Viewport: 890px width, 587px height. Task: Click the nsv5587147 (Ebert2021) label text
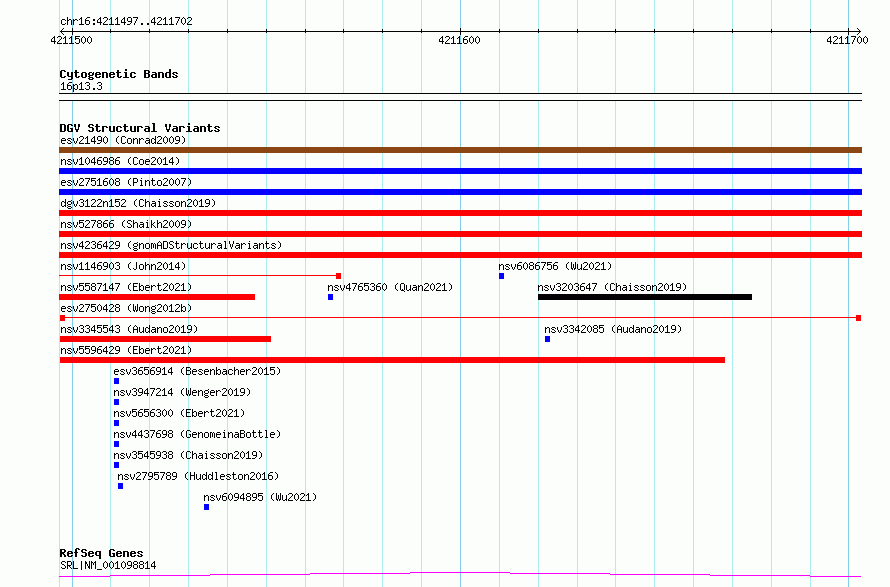tap(126, 287)
